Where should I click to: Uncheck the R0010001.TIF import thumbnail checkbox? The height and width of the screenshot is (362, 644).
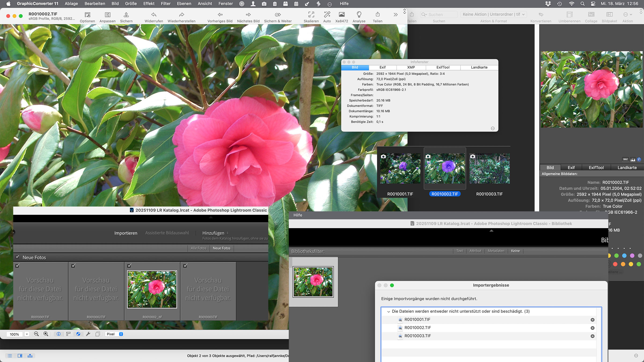[x=17, y=266]
